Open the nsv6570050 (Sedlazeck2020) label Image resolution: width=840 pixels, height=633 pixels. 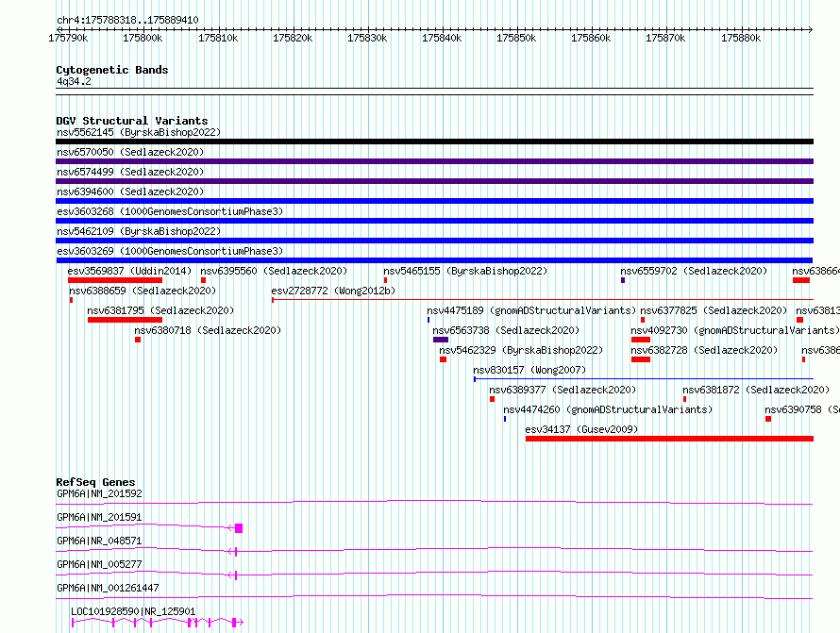point(130,152)
